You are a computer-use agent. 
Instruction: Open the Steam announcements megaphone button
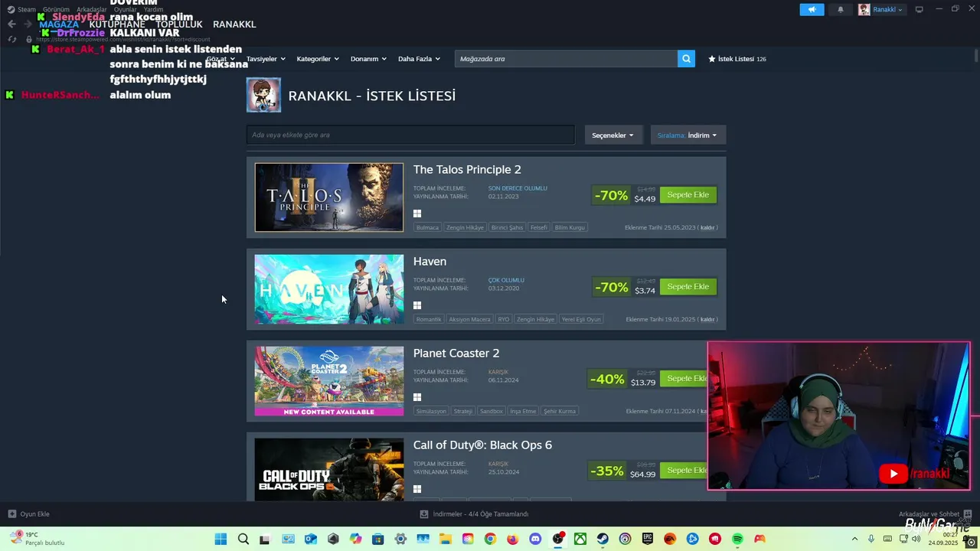pos(812,9)
